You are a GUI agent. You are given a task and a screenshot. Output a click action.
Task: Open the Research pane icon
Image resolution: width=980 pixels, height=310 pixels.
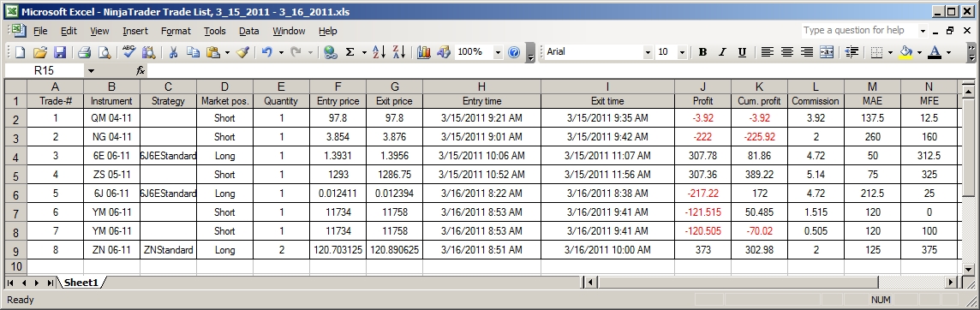click(x=148, y=52)
